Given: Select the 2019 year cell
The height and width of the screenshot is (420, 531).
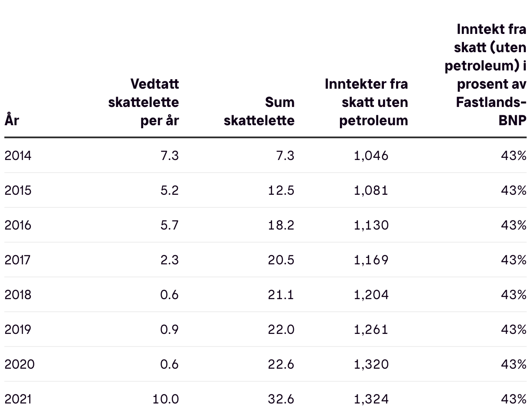Looking at the screenshot, I should 18,330.
